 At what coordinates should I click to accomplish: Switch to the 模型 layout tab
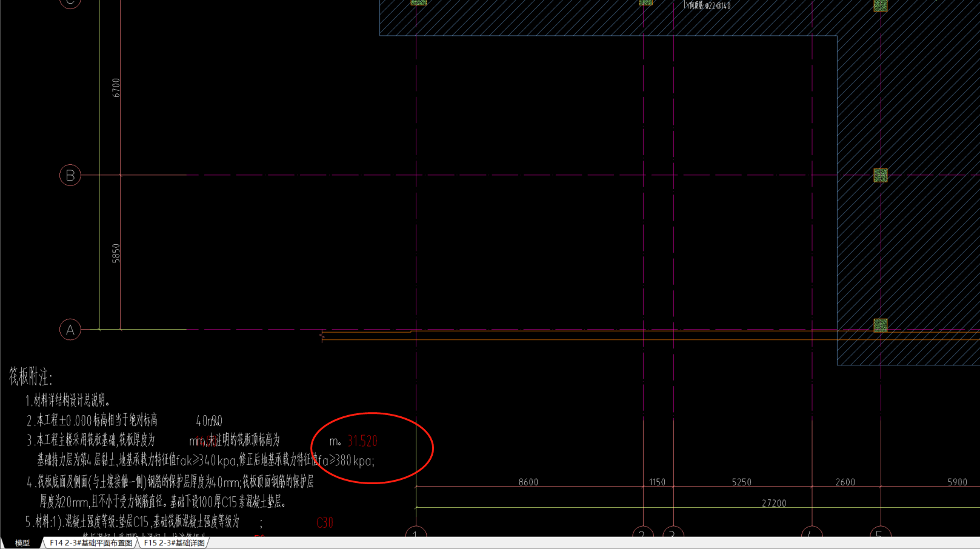tap(22, 543)
